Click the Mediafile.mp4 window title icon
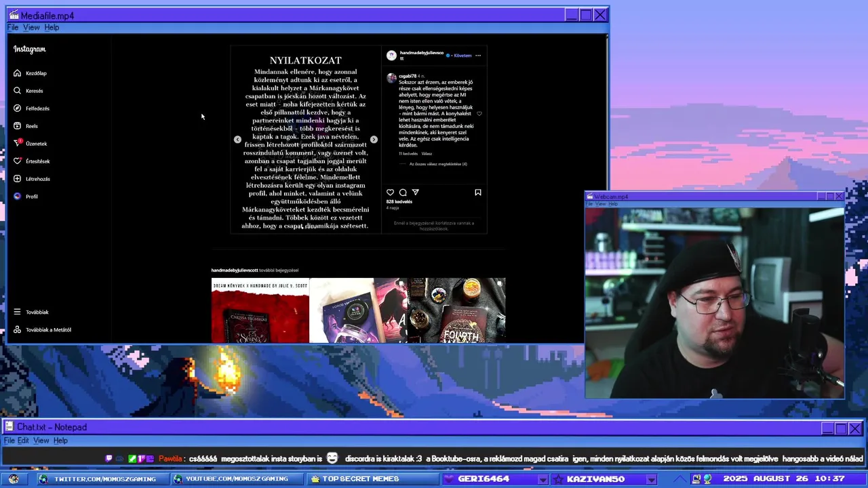The image size is (868, 488). [x=14, y=15]
